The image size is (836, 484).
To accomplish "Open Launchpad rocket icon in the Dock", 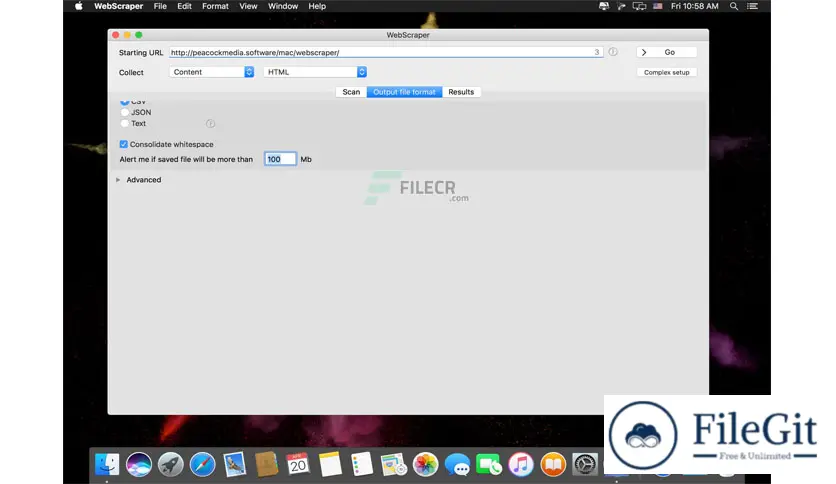I will 171,464.
